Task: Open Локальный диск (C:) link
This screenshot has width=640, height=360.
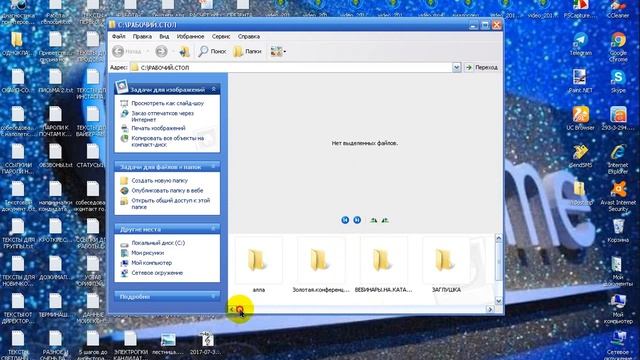Action: point(158,243)
